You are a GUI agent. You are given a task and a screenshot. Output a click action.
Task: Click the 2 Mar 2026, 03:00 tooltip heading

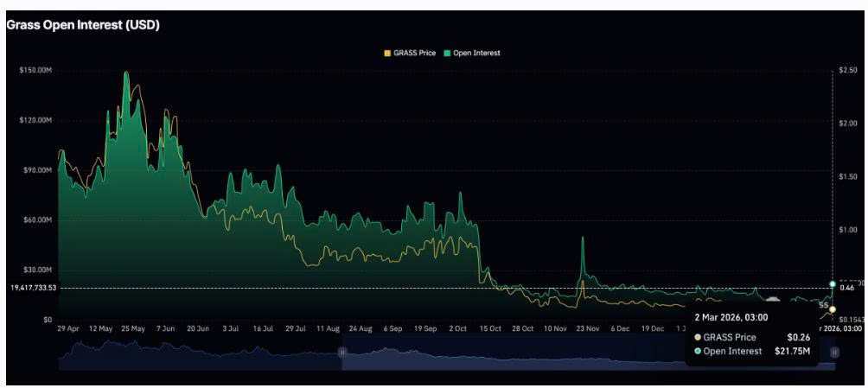pyautogui.click(x=731, y=318)
